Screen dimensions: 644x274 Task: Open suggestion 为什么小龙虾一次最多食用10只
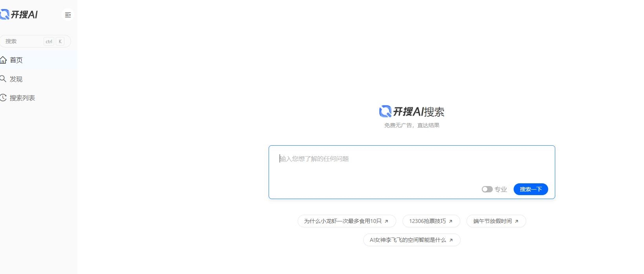[347, 221]
